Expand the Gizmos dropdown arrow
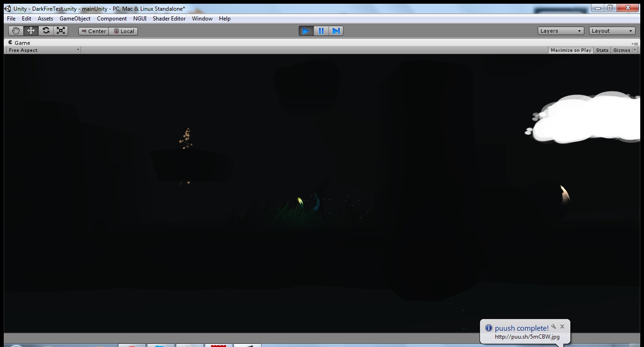644x347 pixels. point(635,50)
